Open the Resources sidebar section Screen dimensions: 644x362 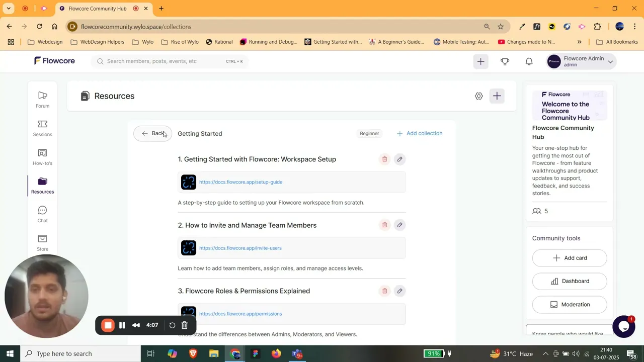point(42,186)
